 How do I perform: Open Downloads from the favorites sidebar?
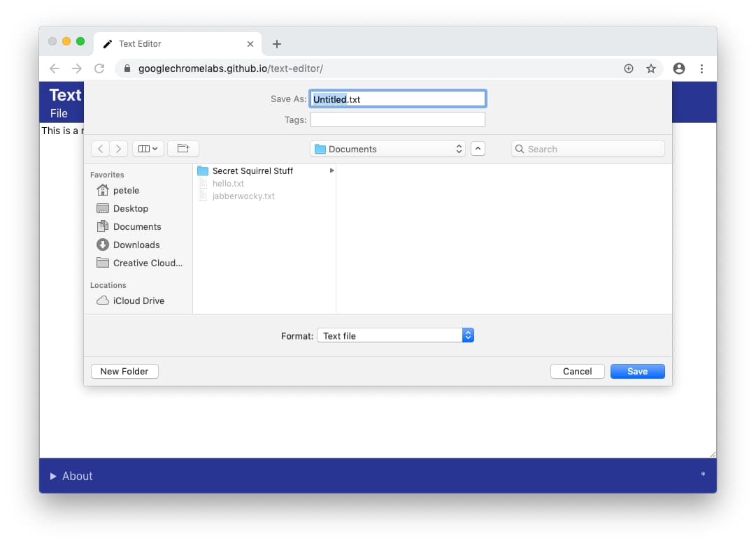tap(134, 245)
